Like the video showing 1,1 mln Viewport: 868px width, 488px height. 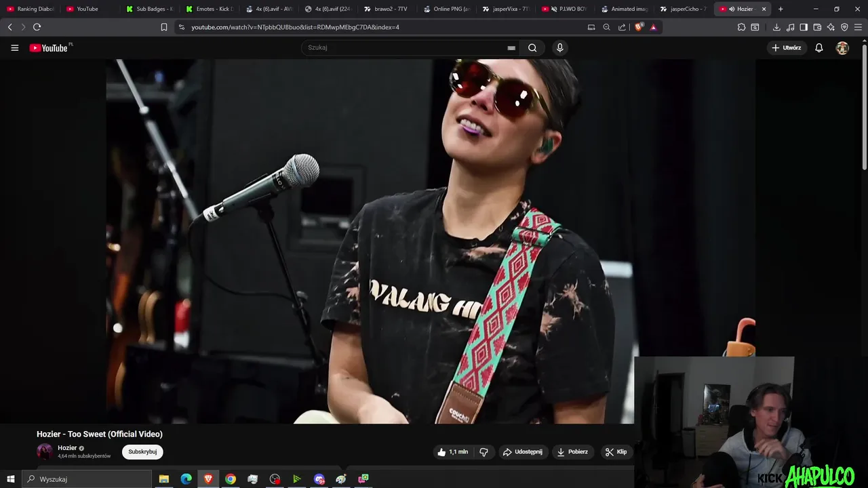[x=453, y=452]
